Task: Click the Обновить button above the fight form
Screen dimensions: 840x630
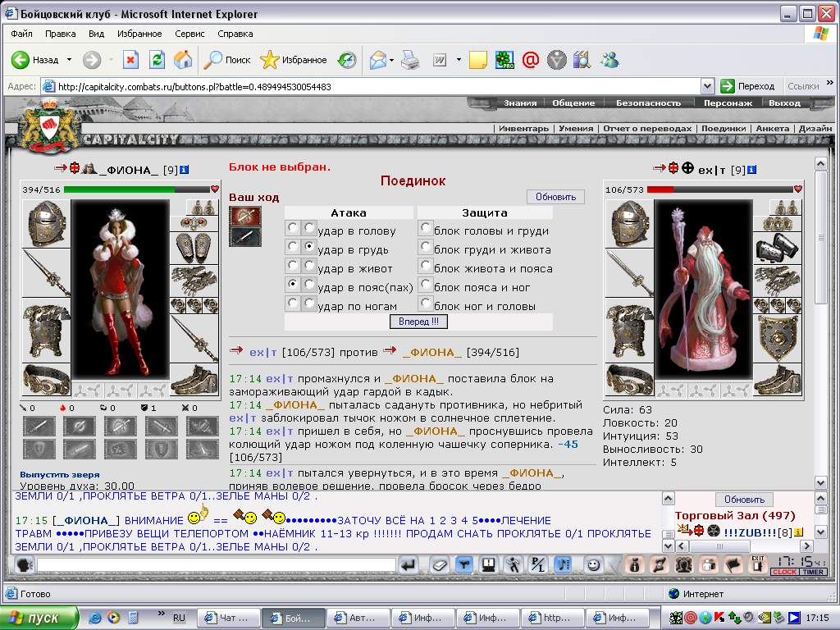Action: click(x=555, y=197)
